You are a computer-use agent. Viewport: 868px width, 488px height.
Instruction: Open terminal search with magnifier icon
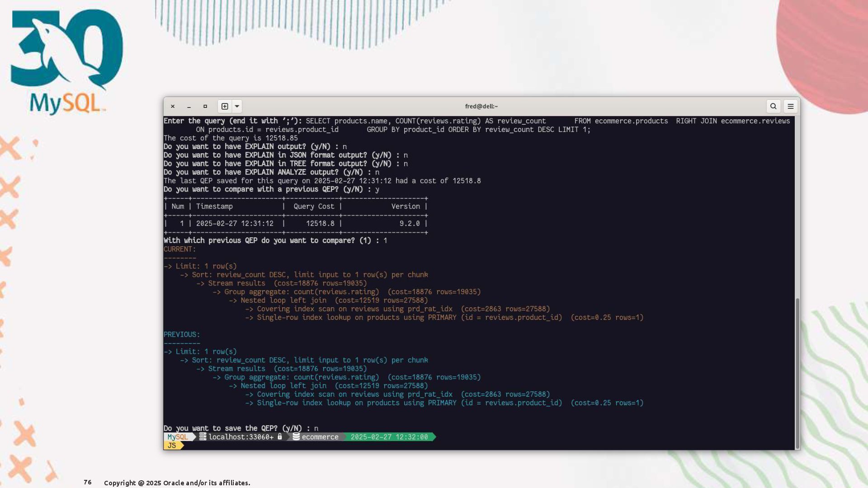coord(774,106)
